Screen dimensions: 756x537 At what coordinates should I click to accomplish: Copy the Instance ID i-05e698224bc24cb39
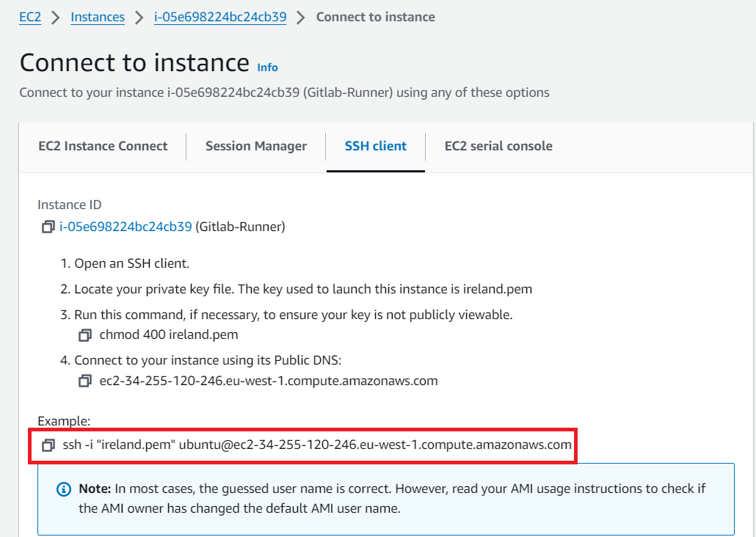(x=48, y=227)
